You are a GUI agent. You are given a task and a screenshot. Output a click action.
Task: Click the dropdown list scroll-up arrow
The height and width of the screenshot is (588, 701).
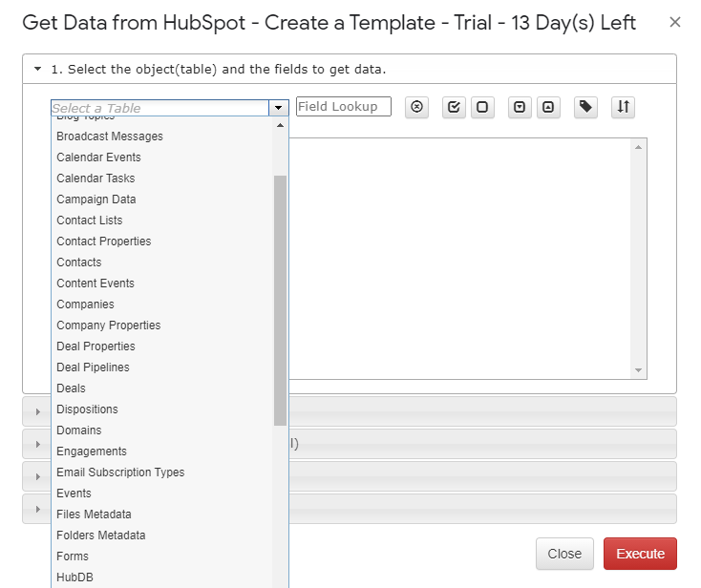click(x=281, y=126)
